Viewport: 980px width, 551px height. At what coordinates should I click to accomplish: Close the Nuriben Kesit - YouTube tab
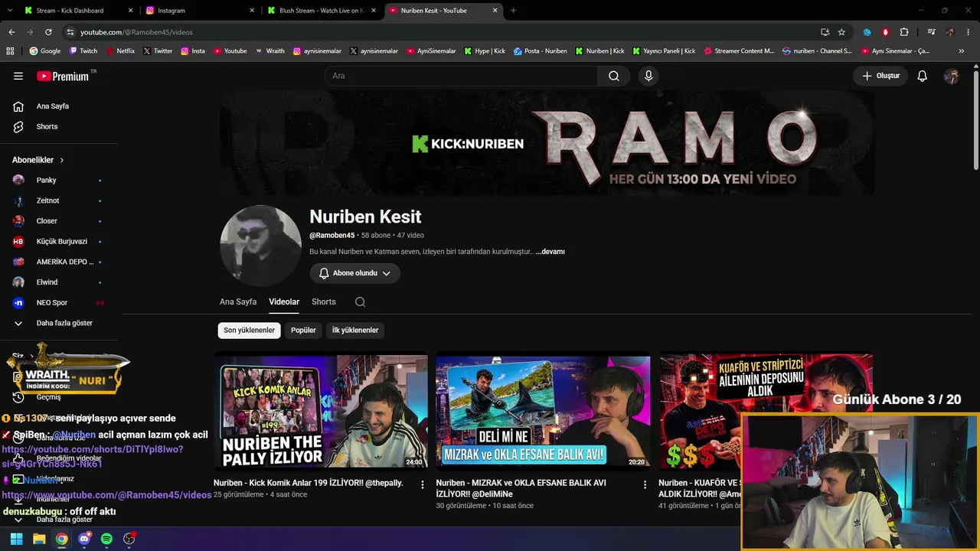495,11
